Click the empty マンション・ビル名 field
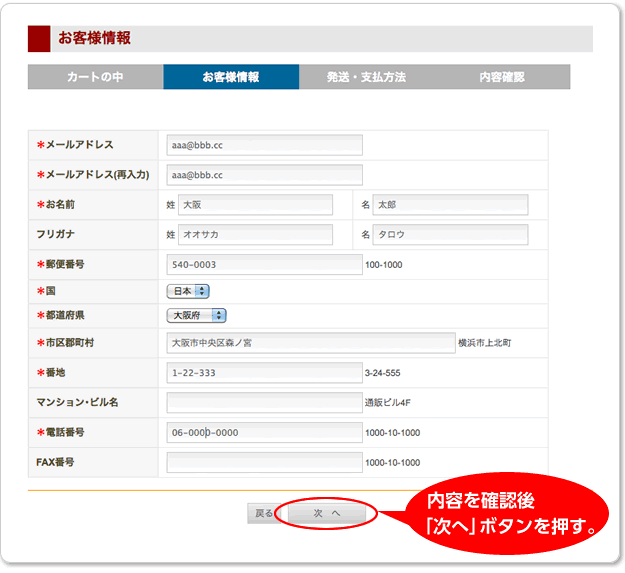The image size is (625, 573). click(265, 402)
